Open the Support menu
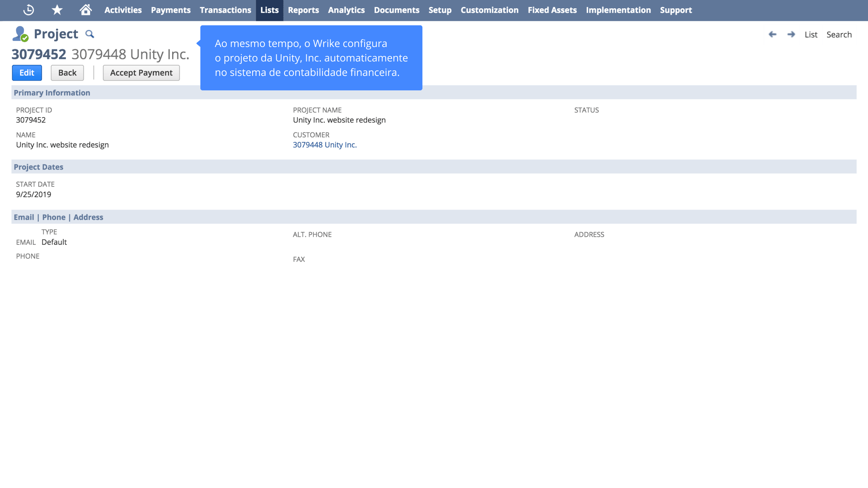 tap(676, 10)
